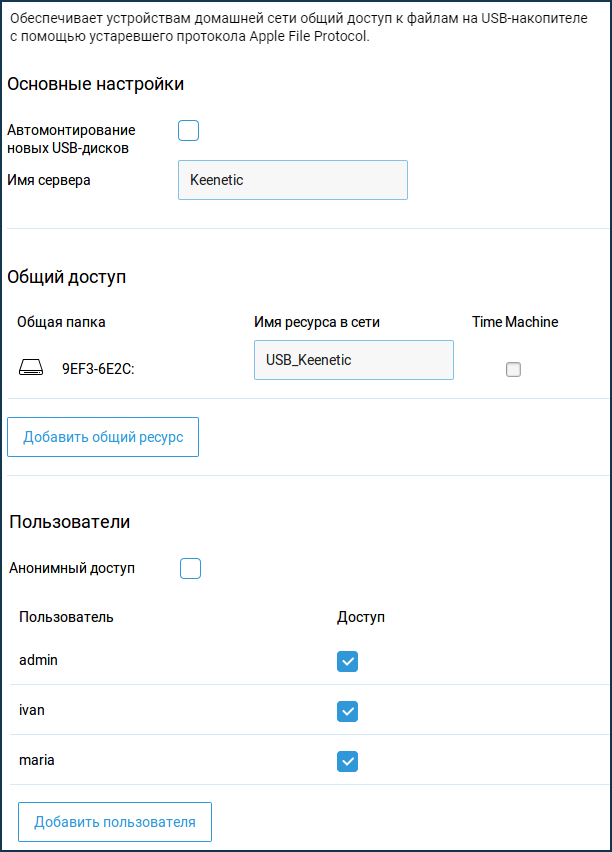Click the Time Machine column header

515,322
